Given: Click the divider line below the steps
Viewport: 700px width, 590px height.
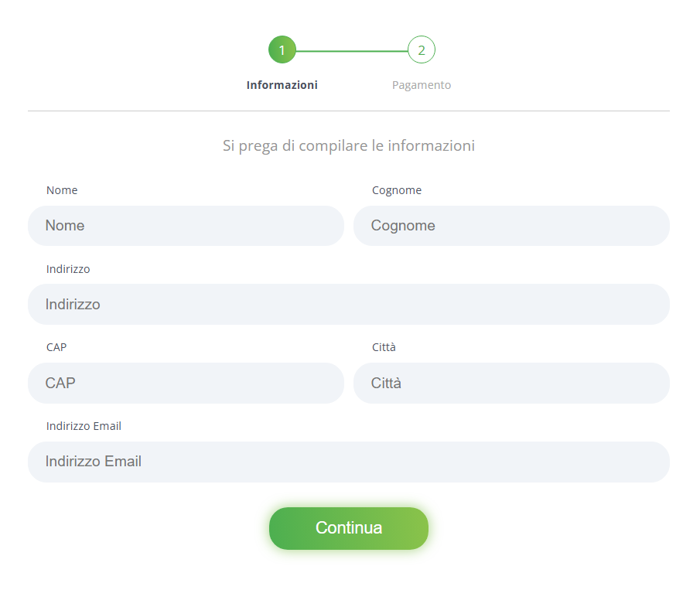Looking at the screenshot, I should (x=349, y=111).
